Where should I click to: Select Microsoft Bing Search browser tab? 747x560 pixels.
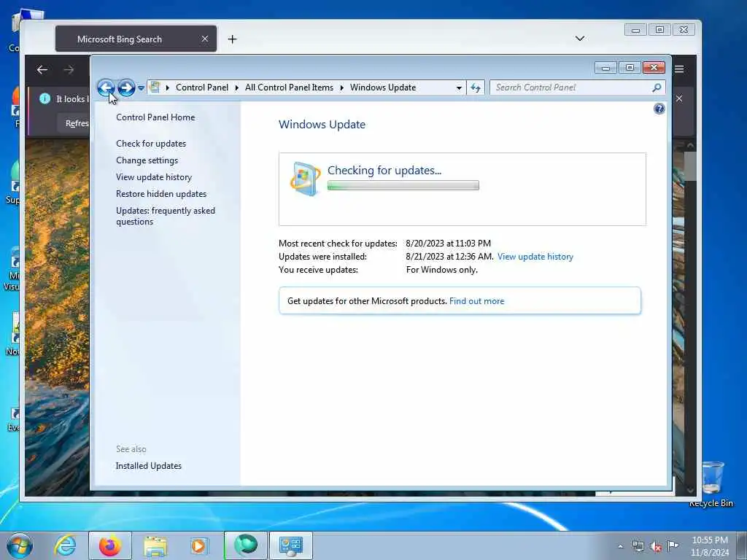(x=136, y=39)
